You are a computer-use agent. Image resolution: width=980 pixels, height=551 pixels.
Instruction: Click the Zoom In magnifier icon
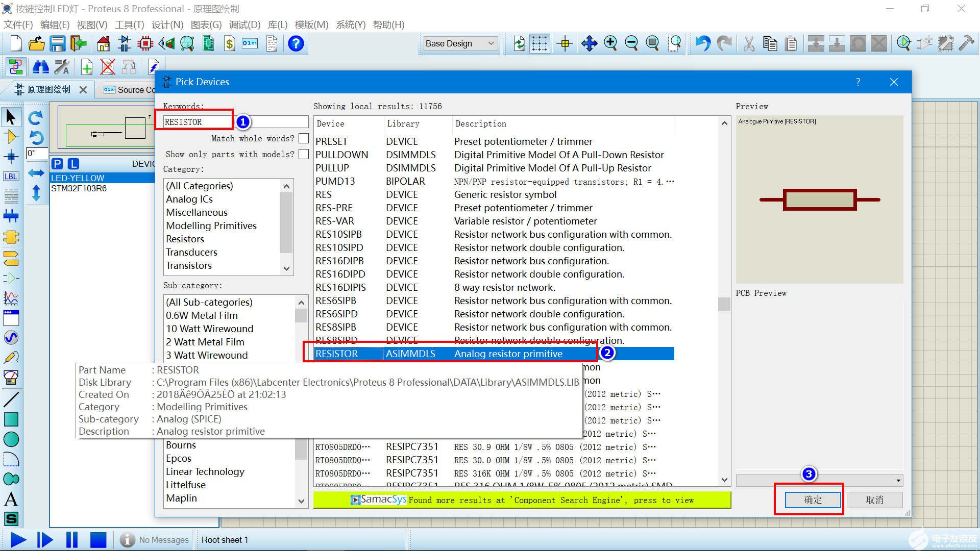coord(610,44)
